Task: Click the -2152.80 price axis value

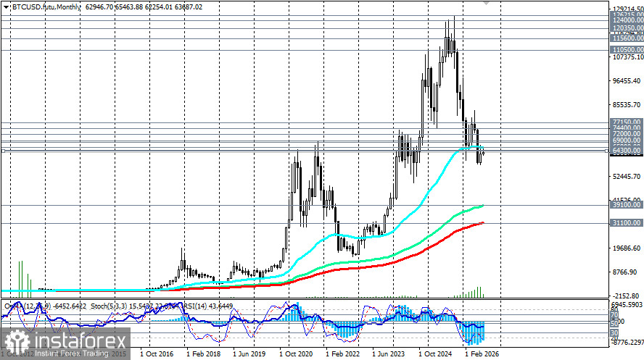Action: coord(626,296)
